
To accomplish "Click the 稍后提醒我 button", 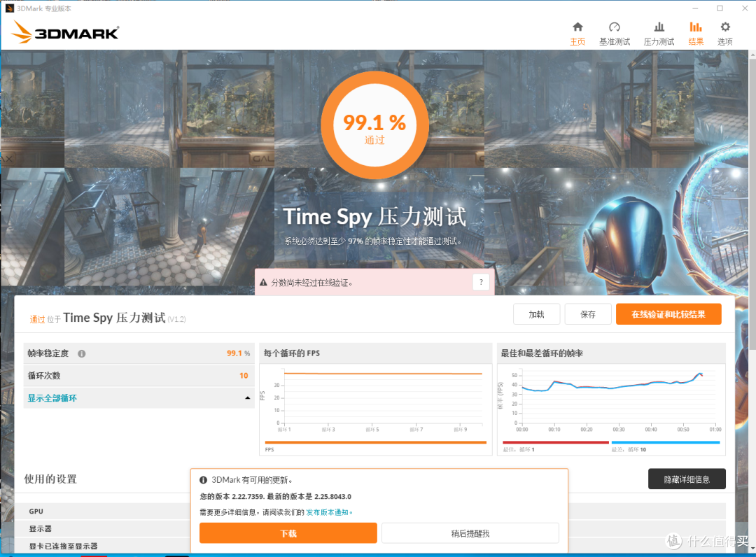I will [x=470, y=533].
